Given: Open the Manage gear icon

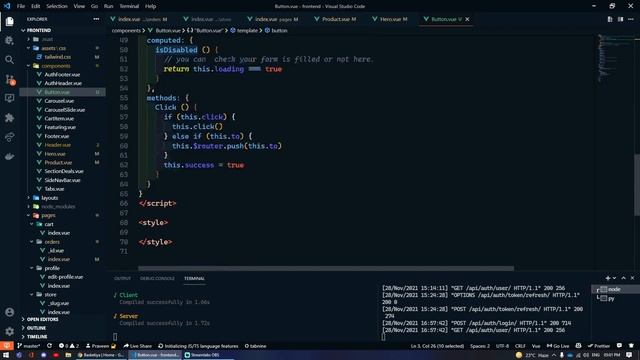Looking at the screenshot, I should pos(9,331).
